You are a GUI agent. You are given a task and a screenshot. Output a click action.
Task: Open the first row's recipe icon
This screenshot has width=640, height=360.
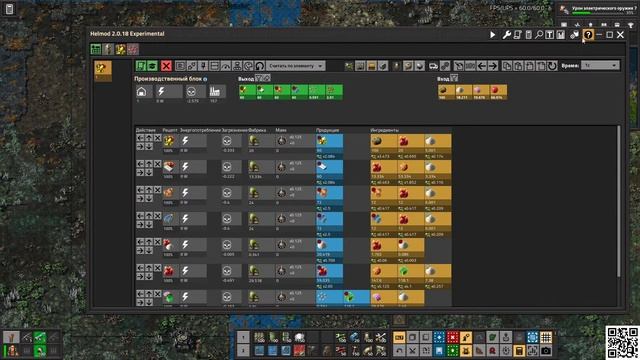(169, 141)
